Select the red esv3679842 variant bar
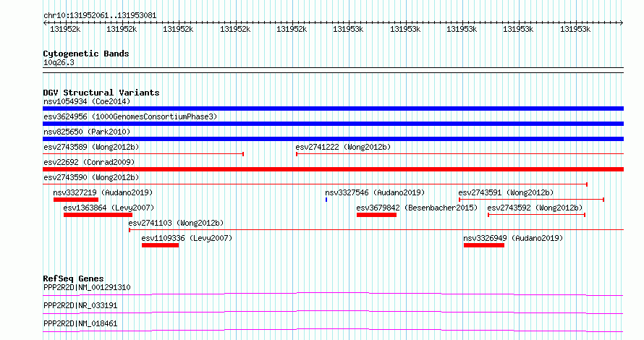The width and height of the screenshot is (644, 340). [376, 215]
